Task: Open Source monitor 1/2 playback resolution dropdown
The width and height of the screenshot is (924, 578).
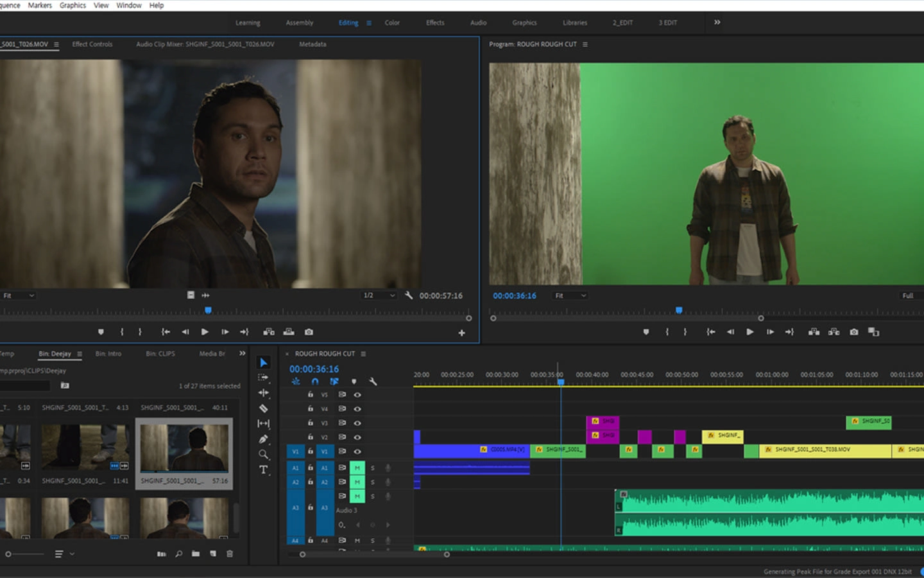Action: click(379, 295)
